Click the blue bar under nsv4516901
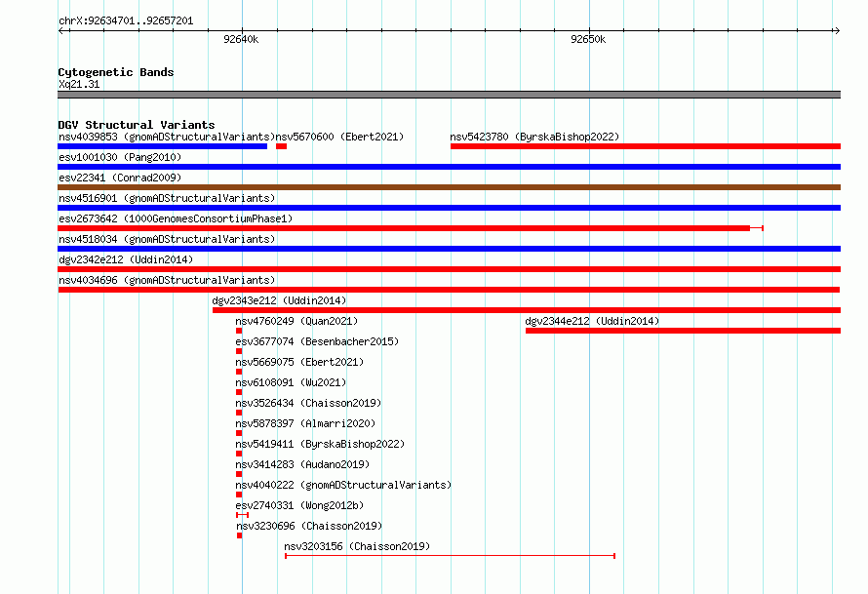868x594 pixels. [449, 208]
